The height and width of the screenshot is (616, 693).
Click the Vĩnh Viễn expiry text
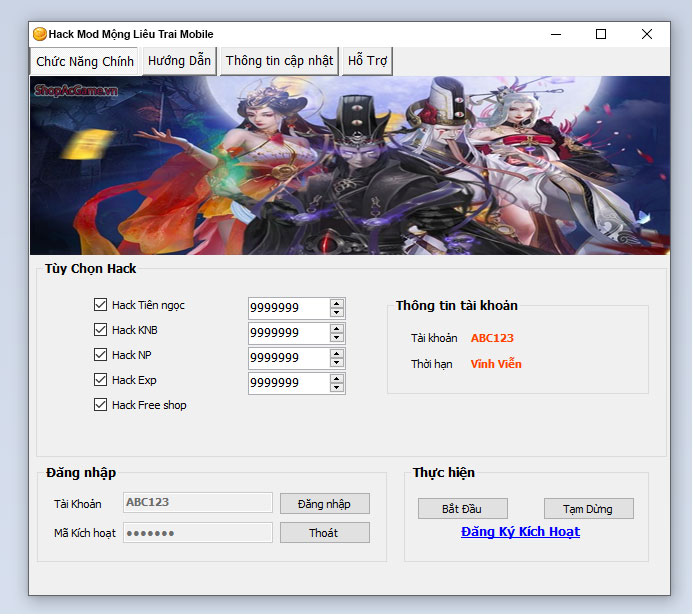(496, 364)
